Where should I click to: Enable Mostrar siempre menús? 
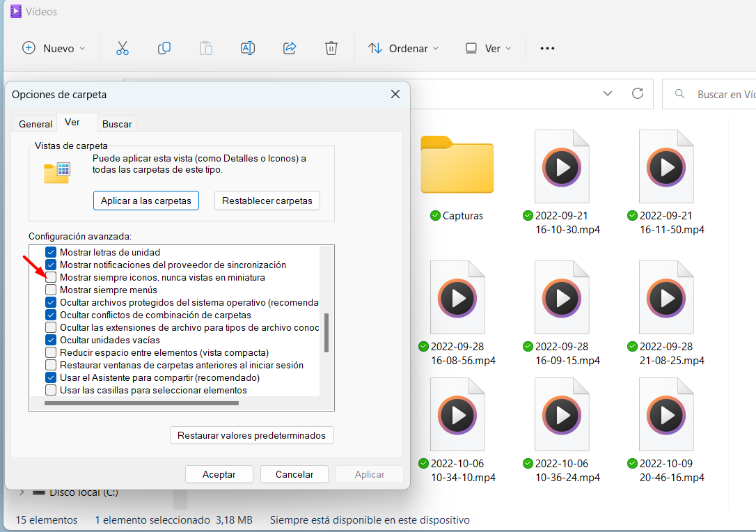coord(52,290)
